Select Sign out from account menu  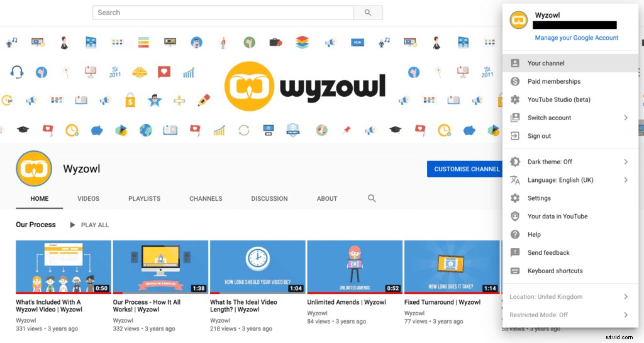pos(570,136)
